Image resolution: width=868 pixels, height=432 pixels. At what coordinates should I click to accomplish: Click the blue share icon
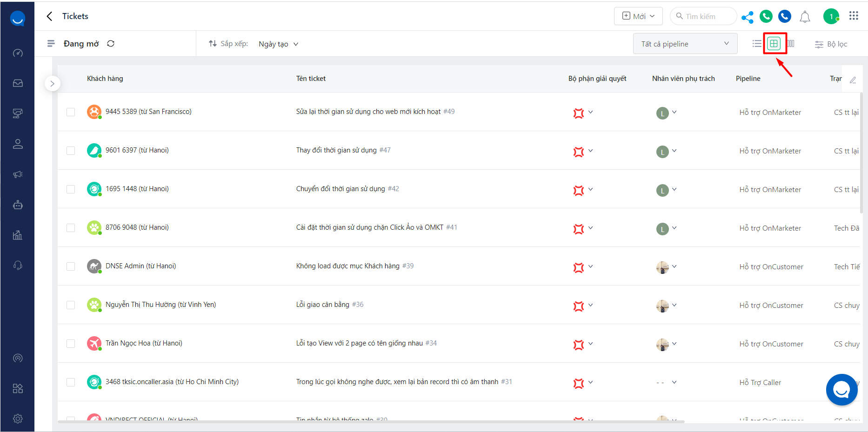(x=748, y=17)
